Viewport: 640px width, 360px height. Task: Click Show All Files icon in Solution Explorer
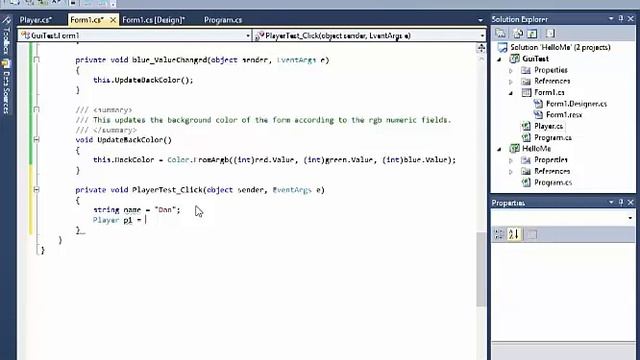coord(518,33)
